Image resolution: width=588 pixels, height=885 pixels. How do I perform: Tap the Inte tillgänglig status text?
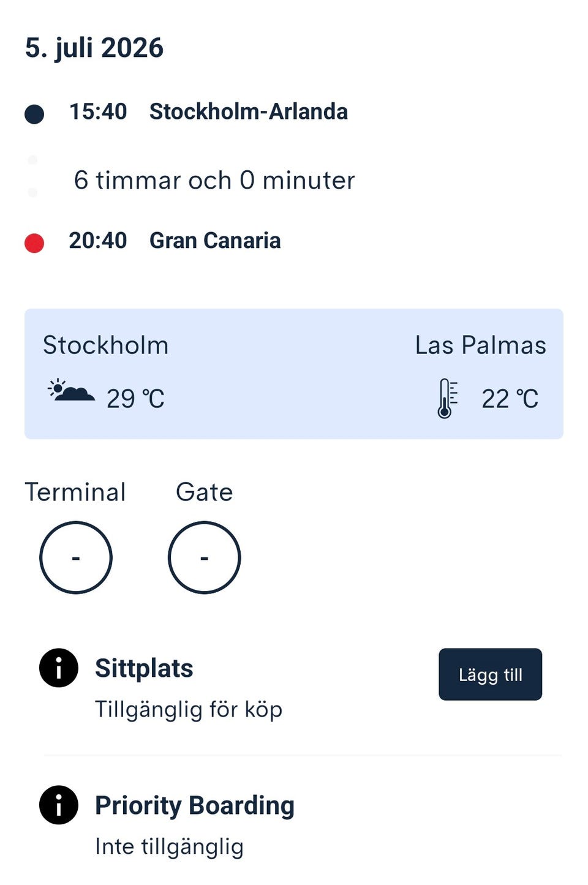[169, 846]
